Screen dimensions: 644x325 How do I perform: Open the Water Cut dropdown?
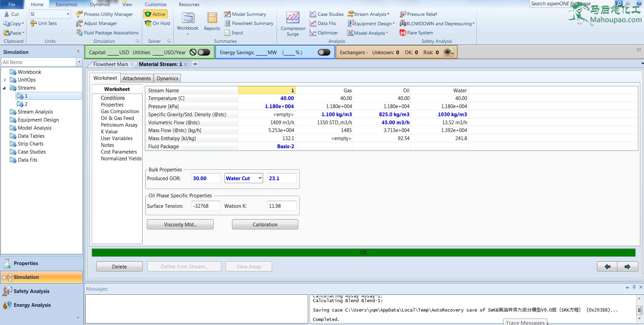tap(260, 178)
